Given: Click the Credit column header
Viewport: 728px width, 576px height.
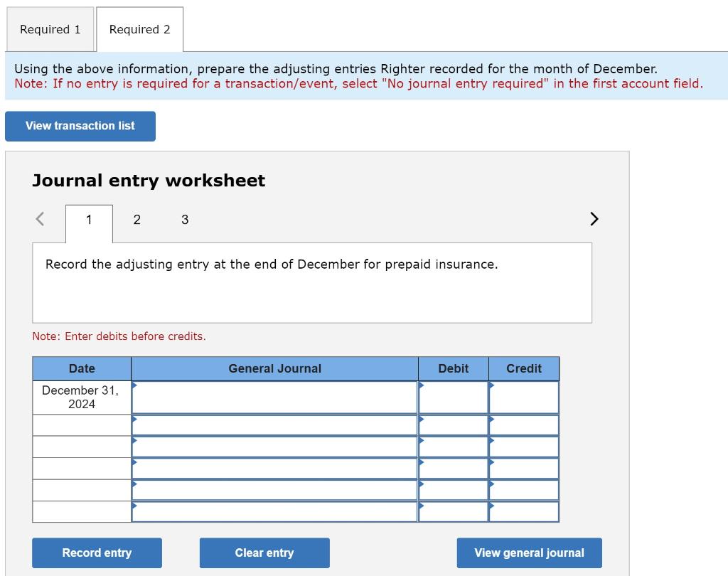Looking at the screenshot, I should pyautogui.click(x=524, y=369).
